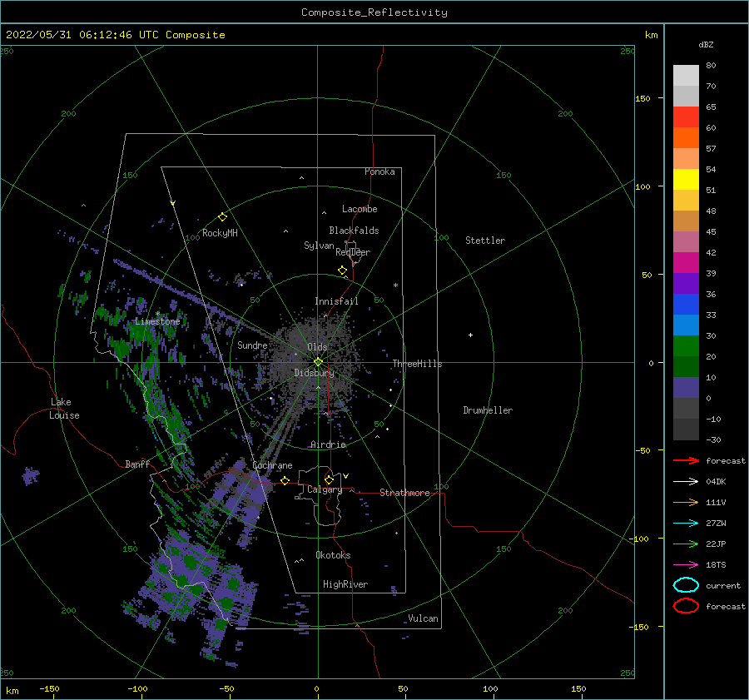Click the 04DK legend label

pos(716,482)
